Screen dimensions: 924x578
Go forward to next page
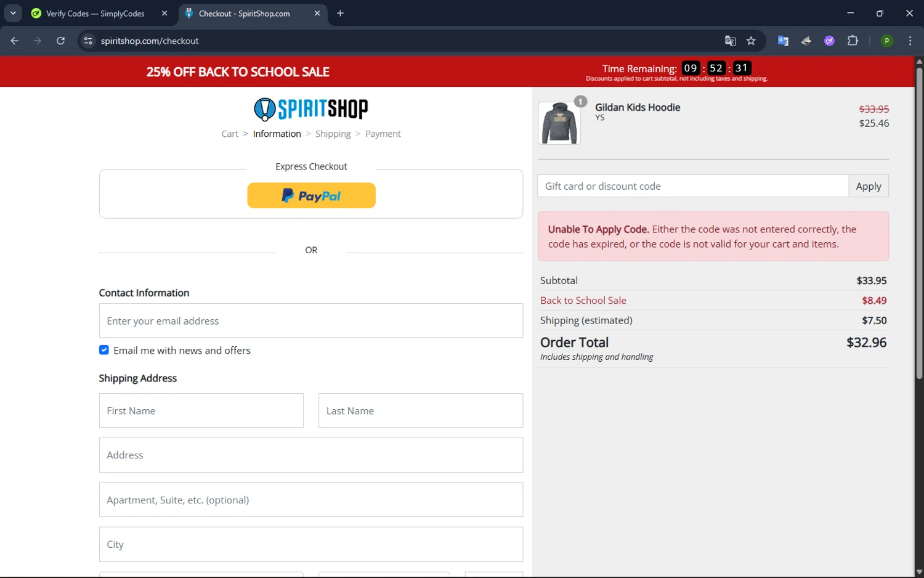(38, 41)
